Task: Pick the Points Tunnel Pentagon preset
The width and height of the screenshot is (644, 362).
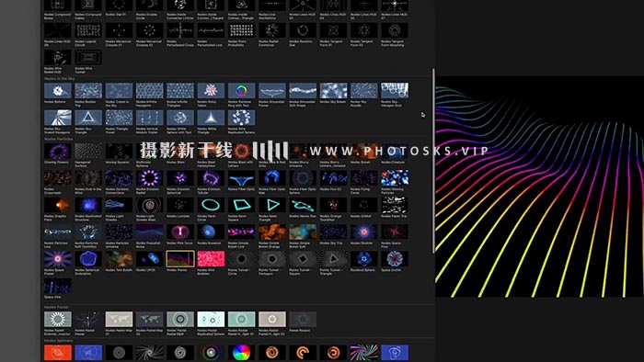Action: [272, 259]
